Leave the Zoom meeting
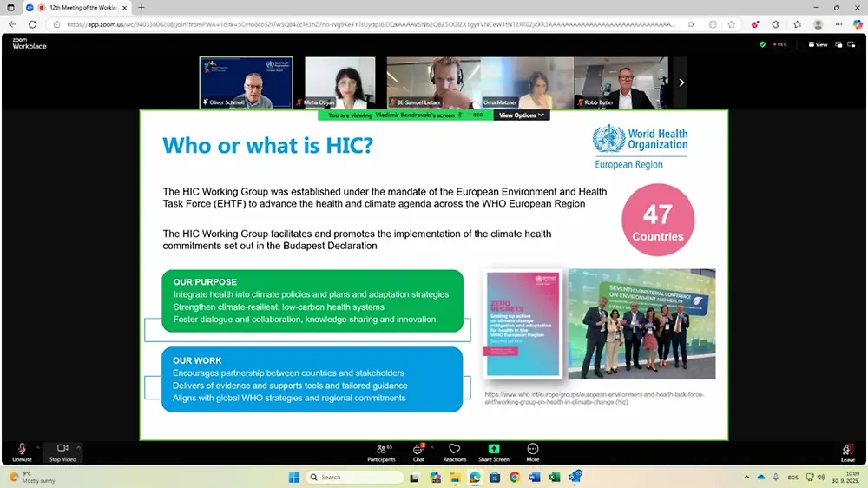The width and height of the screenshot is (868, 488). [847, 451]
